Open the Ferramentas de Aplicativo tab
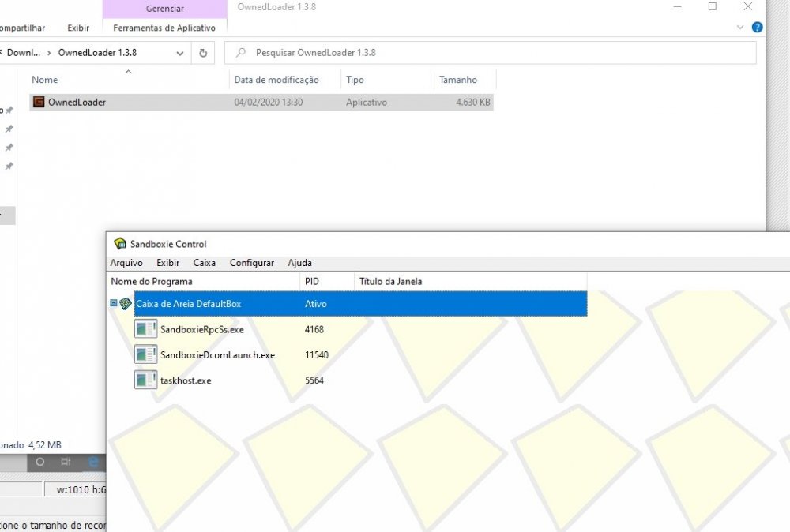The image size is (790, 532). coord(164,28)
